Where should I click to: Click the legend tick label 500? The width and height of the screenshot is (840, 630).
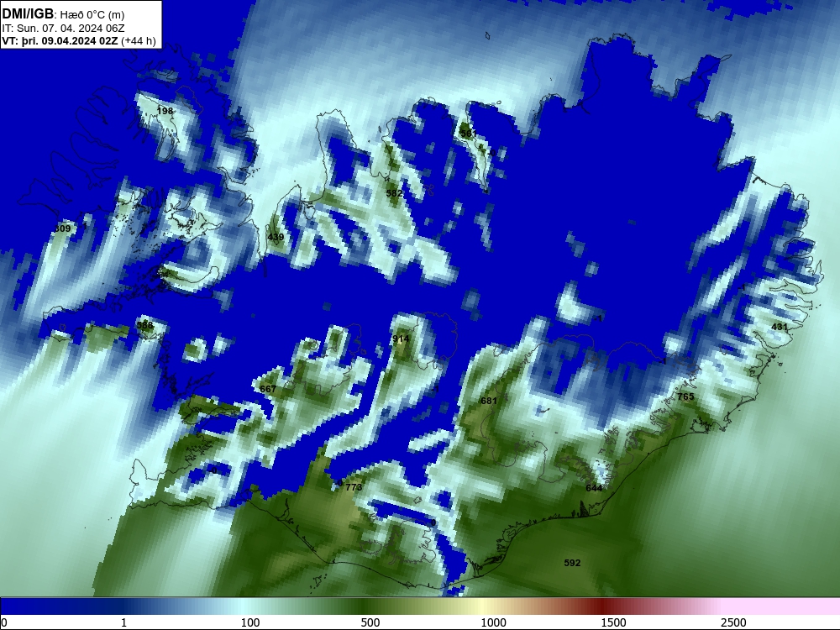point(370,622)
